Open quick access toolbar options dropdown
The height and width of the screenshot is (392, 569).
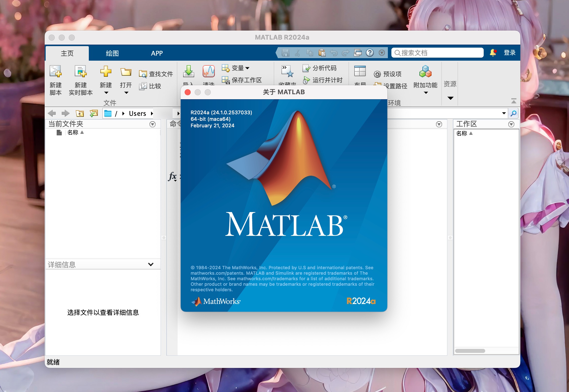382,53
